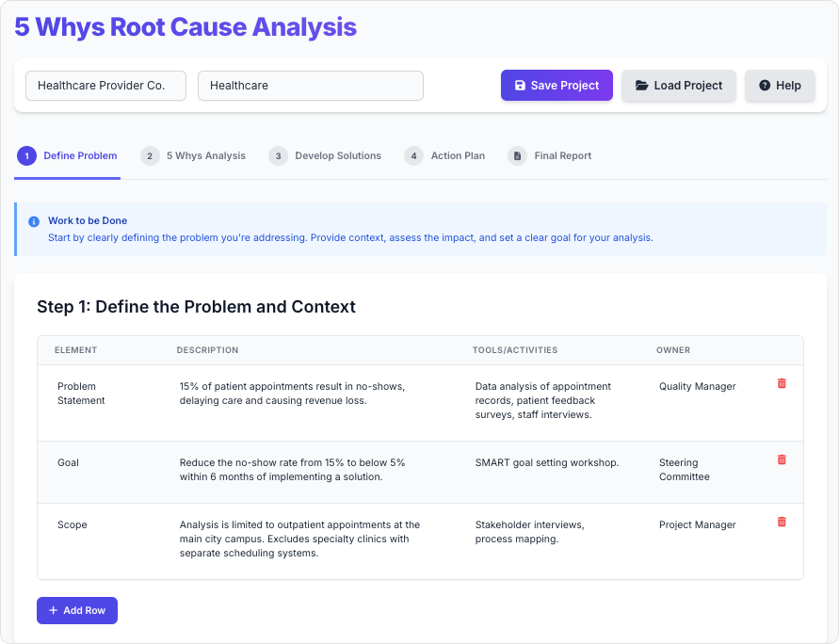
Task: Click the Project Manager owner cell
Action: coord(697,524)
